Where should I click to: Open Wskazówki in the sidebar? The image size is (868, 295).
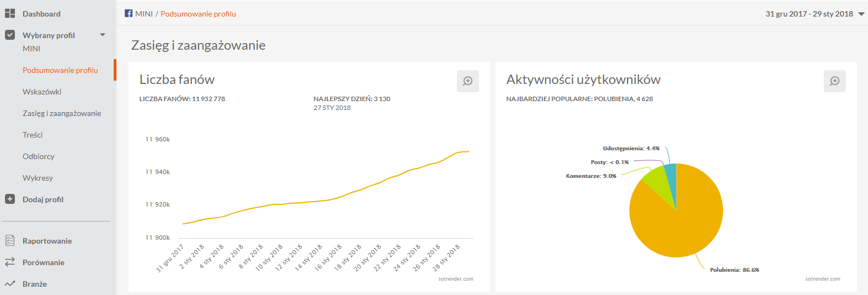tap(42, 92)
